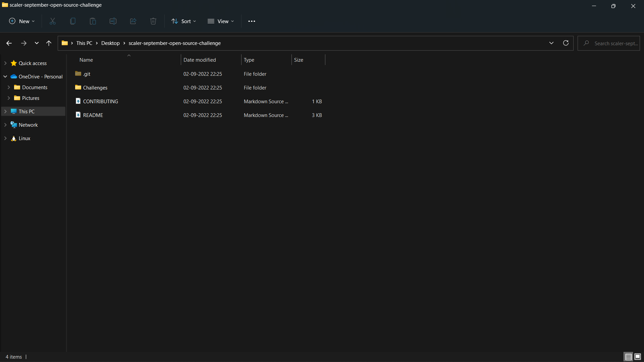Screen dimensions: 644x362
Task: Expand the Quick access tree node
Action: 5,63
